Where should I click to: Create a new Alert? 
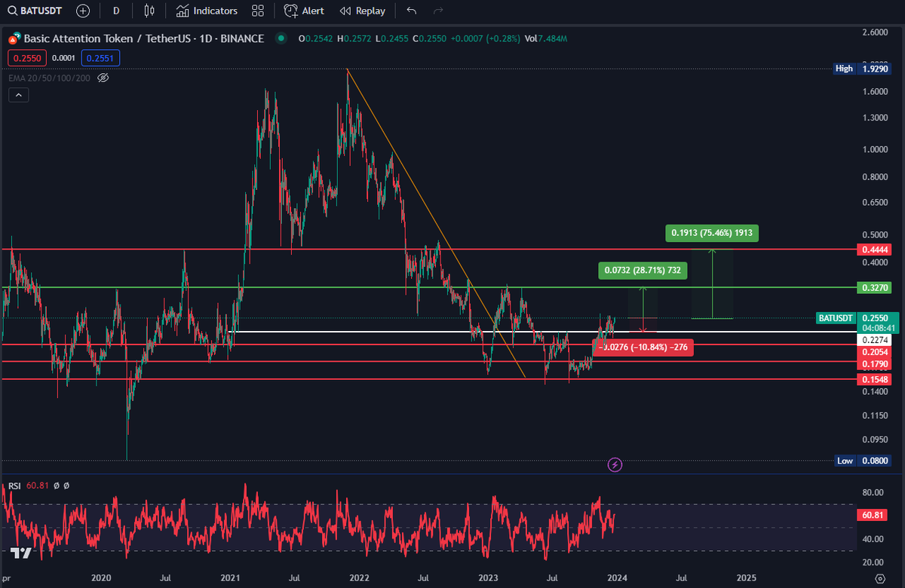[303, 11]
